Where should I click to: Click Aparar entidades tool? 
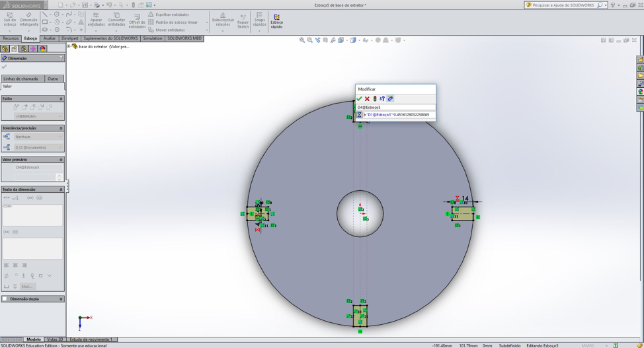(x=96, y=20)
